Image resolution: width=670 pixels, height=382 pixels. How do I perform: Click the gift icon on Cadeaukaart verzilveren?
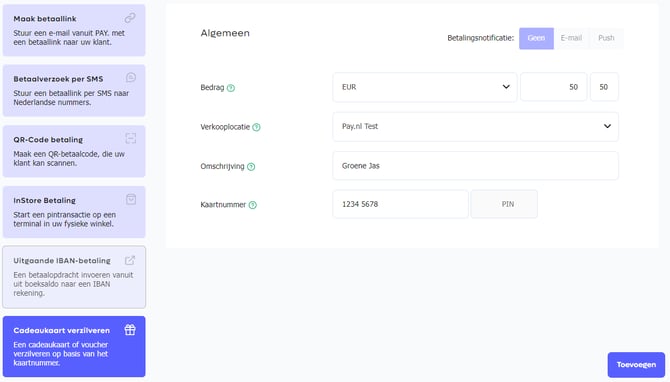(130, 330)
